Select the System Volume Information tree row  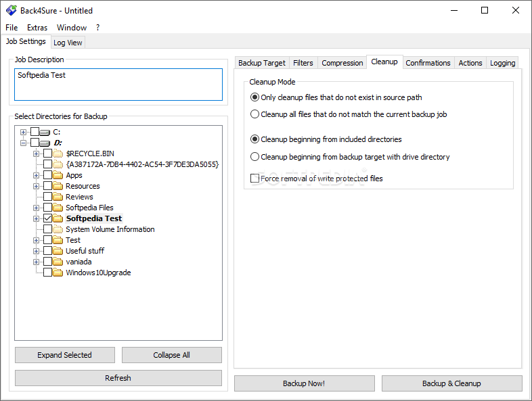click(110, 229)
